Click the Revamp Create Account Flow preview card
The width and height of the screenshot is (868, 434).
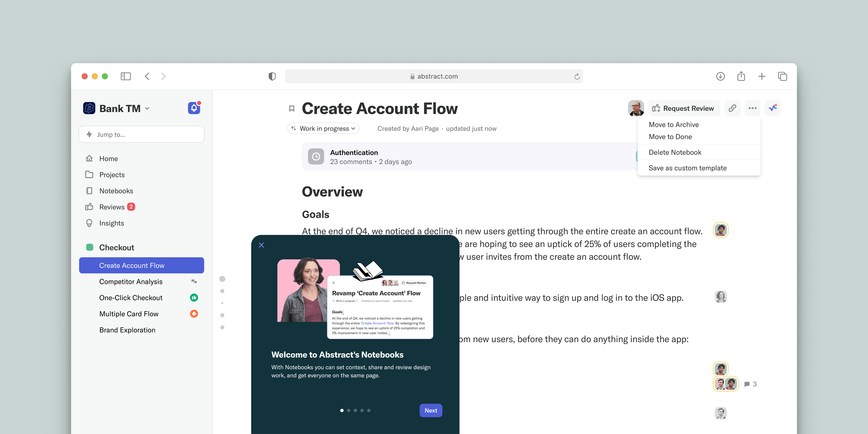(x=380, y=307)
